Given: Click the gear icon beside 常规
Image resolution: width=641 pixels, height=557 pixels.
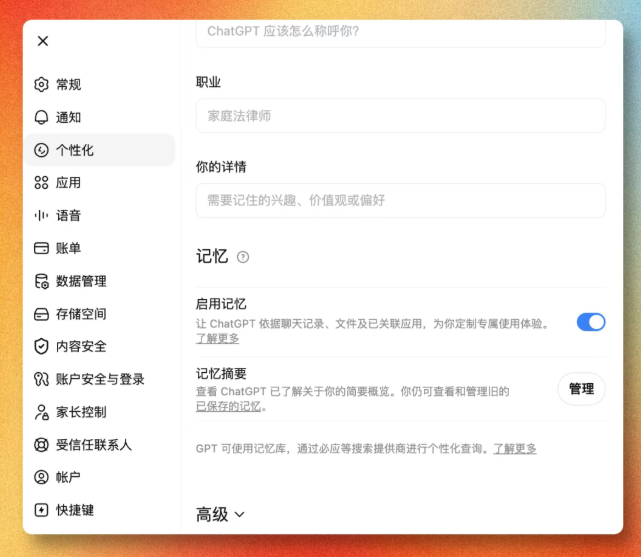Looking at the screenshot, I should pyautogui.click(x=41, y=85).
